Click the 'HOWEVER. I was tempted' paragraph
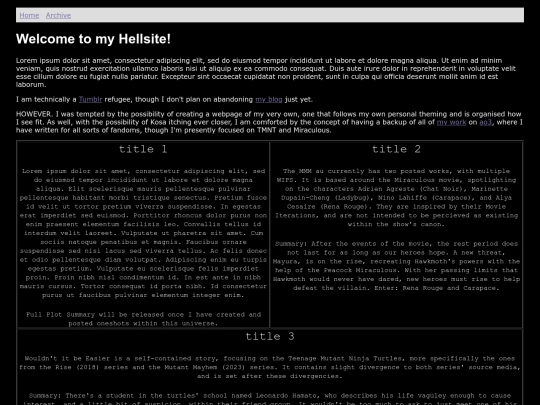Screen dimensions: 540x405 pyautogui.click(x=269, y=122)
